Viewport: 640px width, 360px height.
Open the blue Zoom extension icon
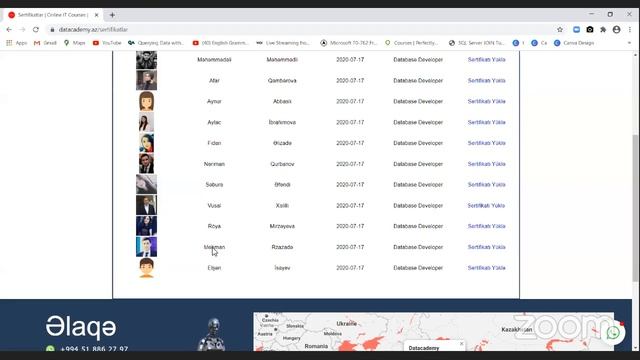coord(576,29)
